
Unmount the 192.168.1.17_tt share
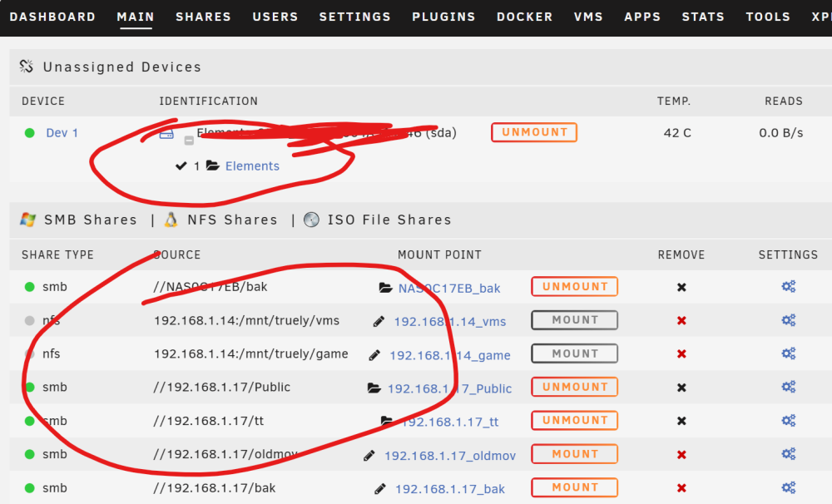[575, 420]
